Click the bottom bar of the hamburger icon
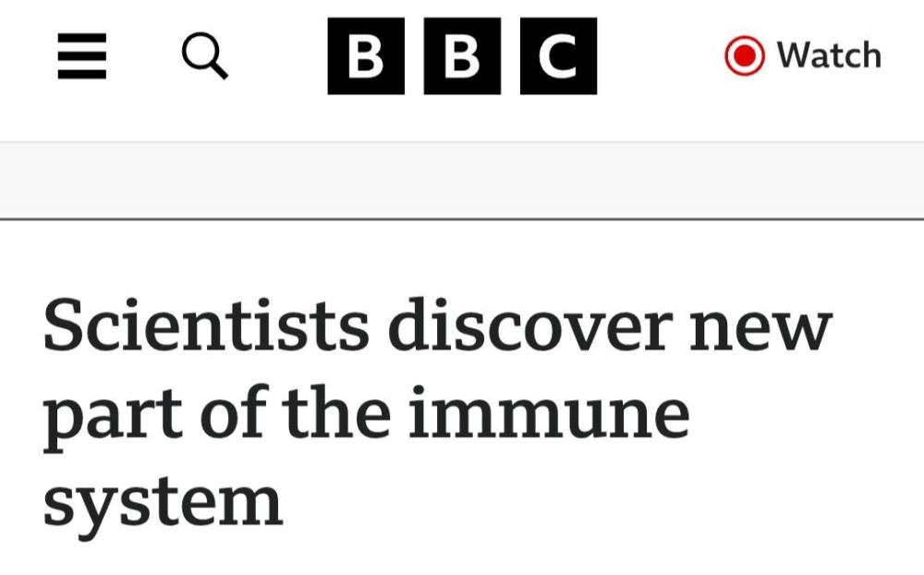Viewport: 924px width, 575px height. pyautogui.click(x=81, y=74)
